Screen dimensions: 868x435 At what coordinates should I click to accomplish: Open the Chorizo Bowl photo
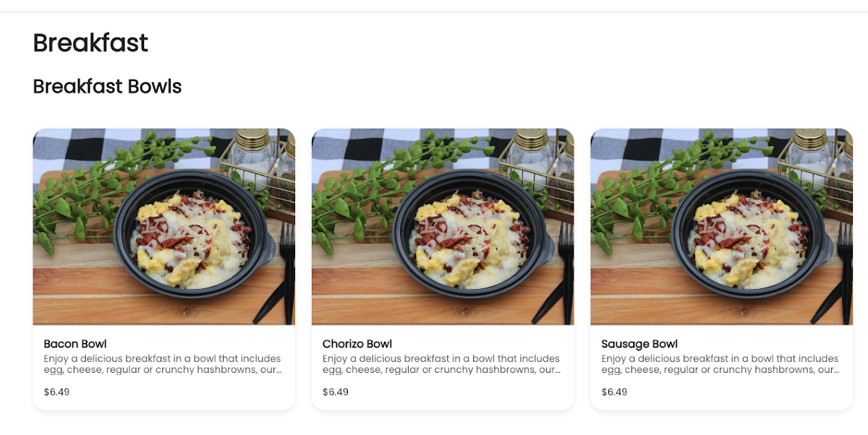click(x=443, y=226)
